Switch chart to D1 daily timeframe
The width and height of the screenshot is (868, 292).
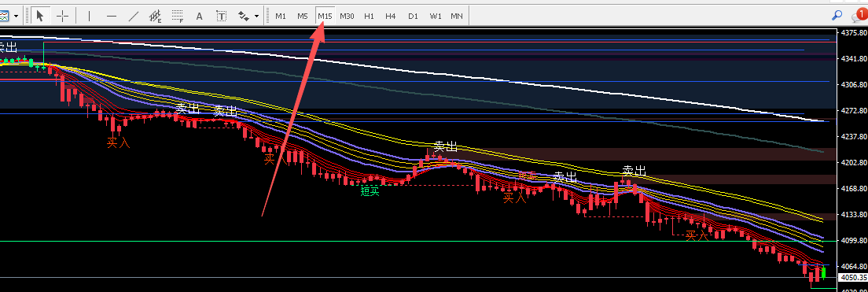pyautogui.click(x=413, y=16)
